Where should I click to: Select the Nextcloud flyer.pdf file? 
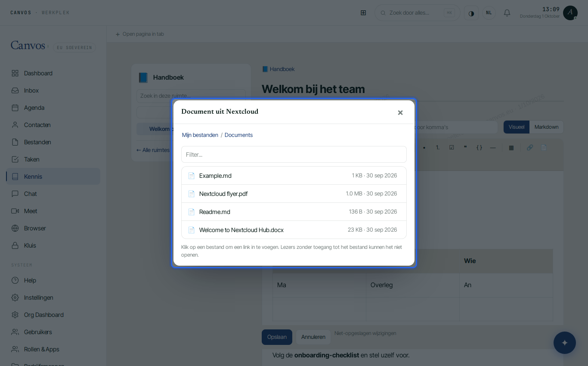pyautogui.click(x=294, y=194)
